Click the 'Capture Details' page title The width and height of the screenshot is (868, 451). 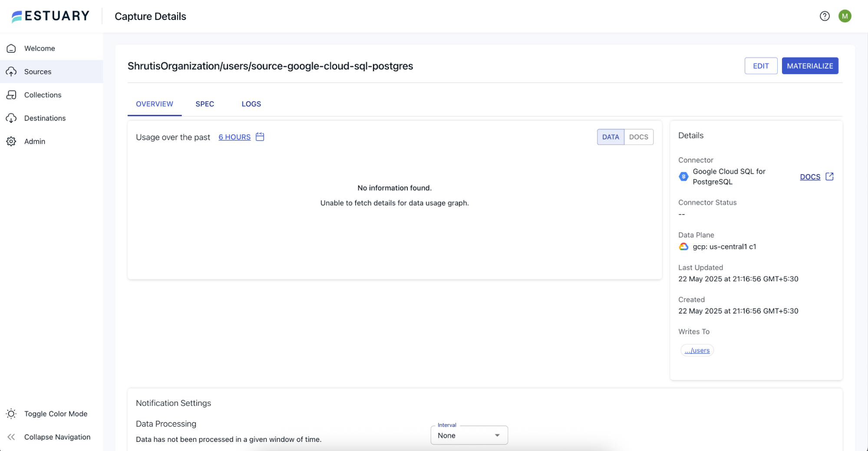pyautogui.click(x=150, y=16)
